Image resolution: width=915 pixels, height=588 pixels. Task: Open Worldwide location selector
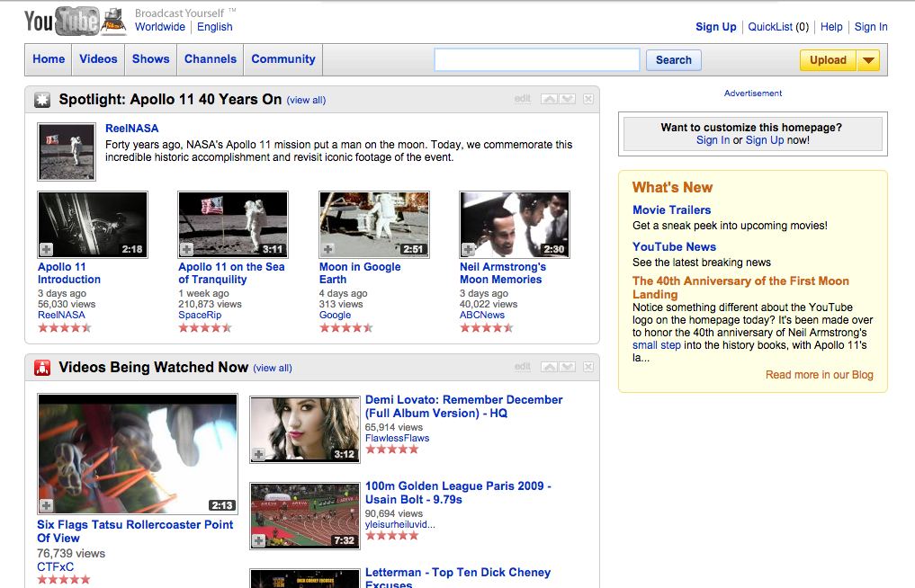(160, 27)
